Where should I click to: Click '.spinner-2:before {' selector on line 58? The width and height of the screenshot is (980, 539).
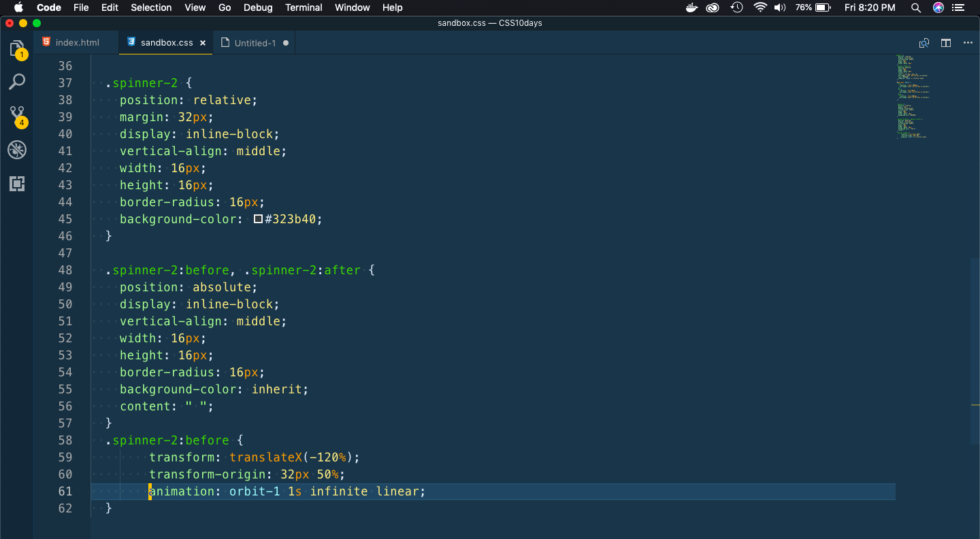point(174,440)
